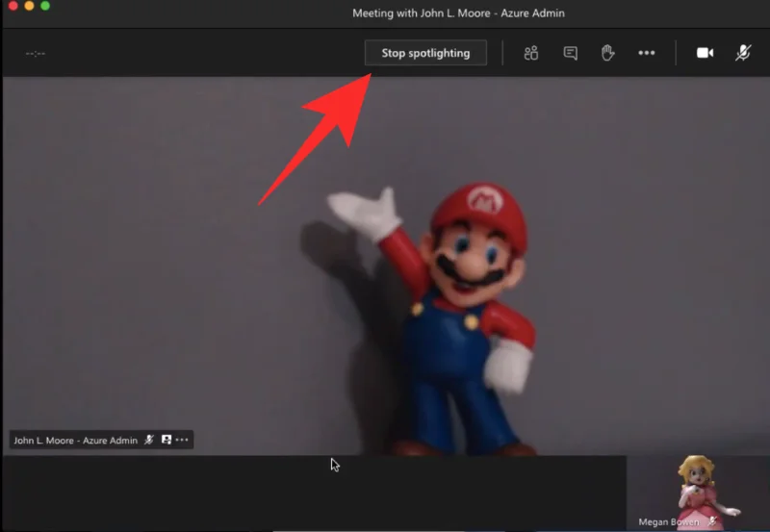Open options ellipsis on John L. Moore tile
770x532 pixels.
182,440
